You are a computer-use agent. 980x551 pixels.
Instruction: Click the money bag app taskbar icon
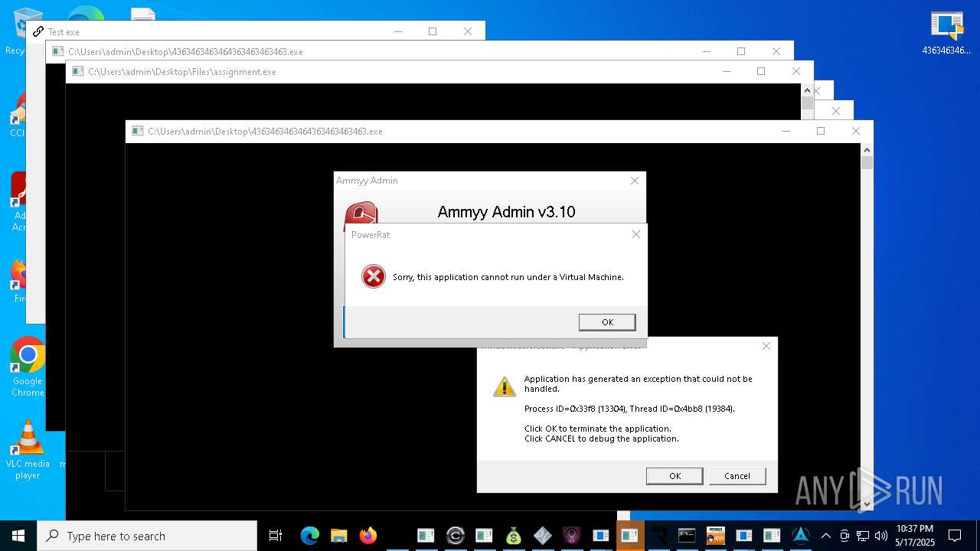click(x=513, y=536)
